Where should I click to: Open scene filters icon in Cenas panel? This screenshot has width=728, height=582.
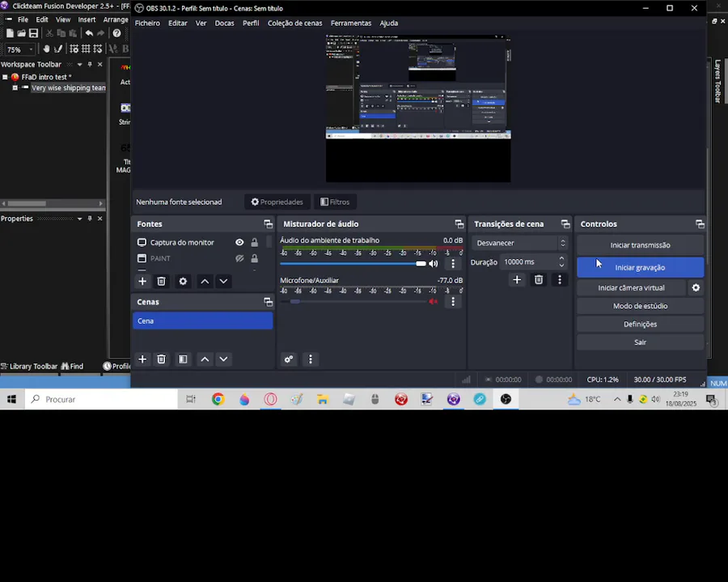[x=183, y=359]
